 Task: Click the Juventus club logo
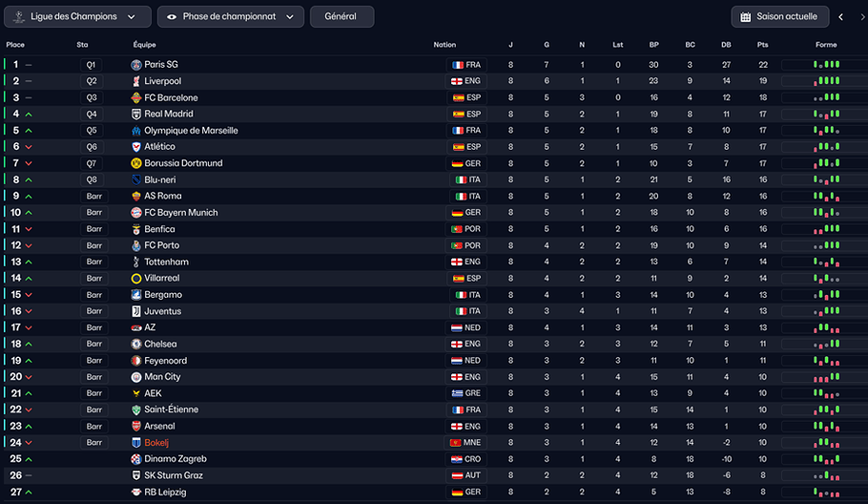coord(136,311)
